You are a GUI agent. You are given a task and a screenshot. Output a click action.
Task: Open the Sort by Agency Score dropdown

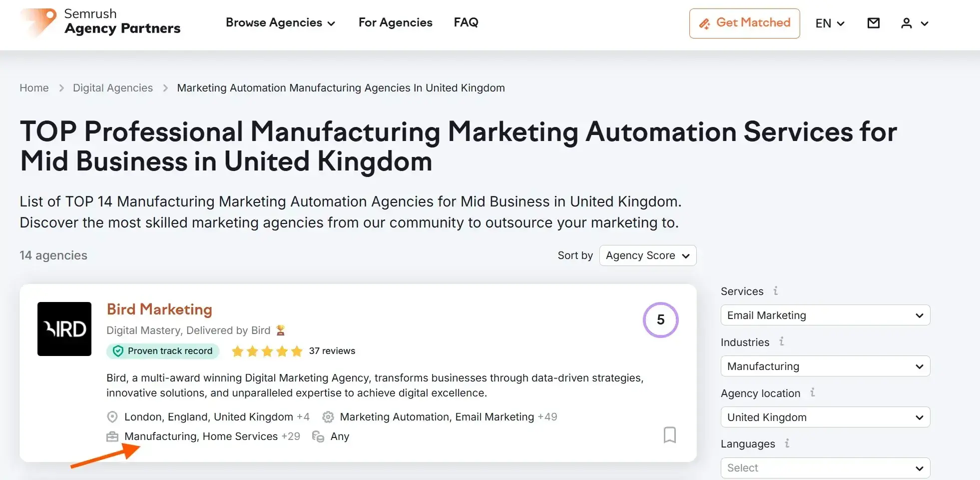[647, 255]
